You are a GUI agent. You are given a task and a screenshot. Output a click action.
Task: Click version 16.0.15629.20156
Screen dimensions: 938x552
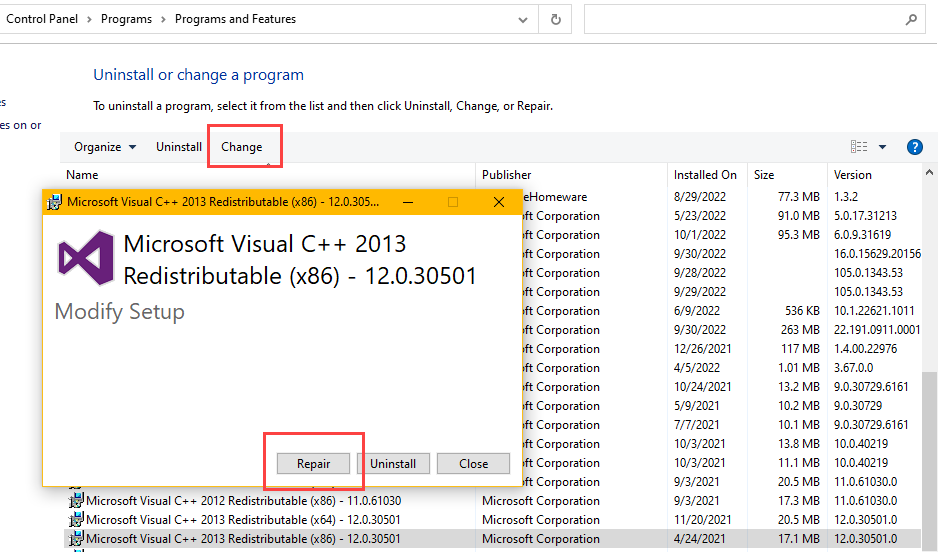click(877, 254)
